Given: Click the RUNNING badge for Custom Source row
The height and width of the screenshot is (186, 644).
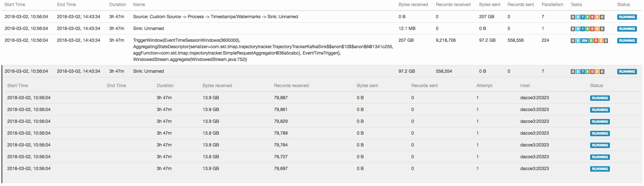Looking at the screenshot, I should coord(626,17).
